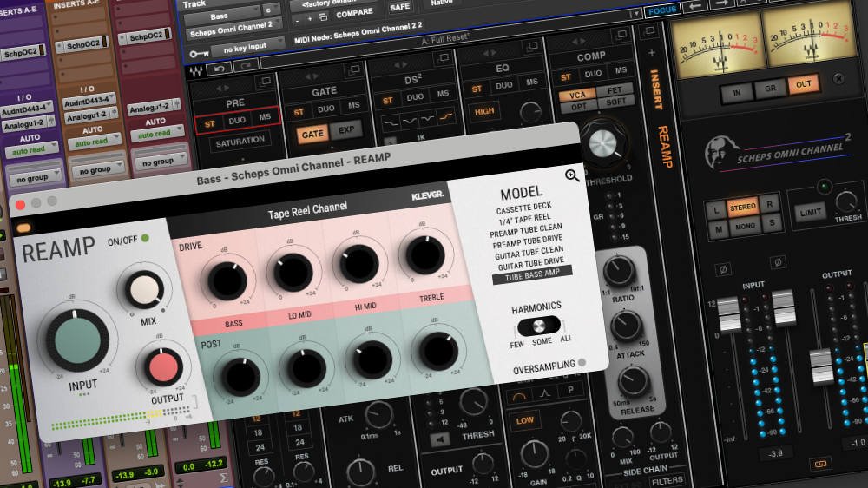
Task: Select the orange high-shelf DS² filter shape
Action: coord(445,116)
